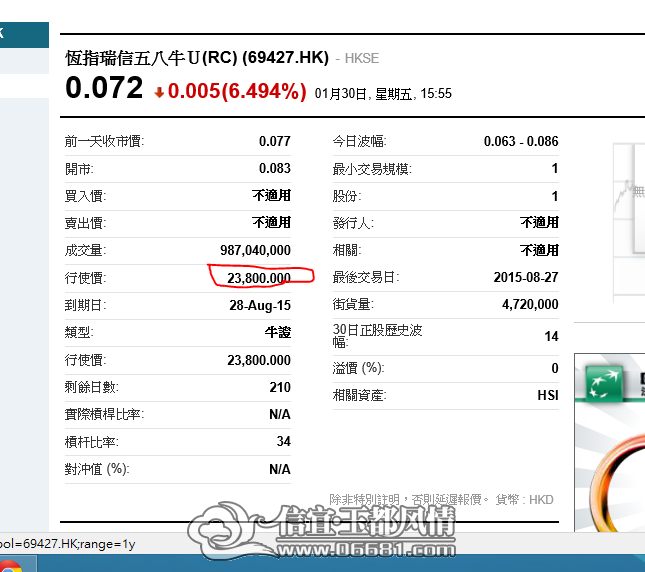Click the 相關 value 不適用

[539, 250]
